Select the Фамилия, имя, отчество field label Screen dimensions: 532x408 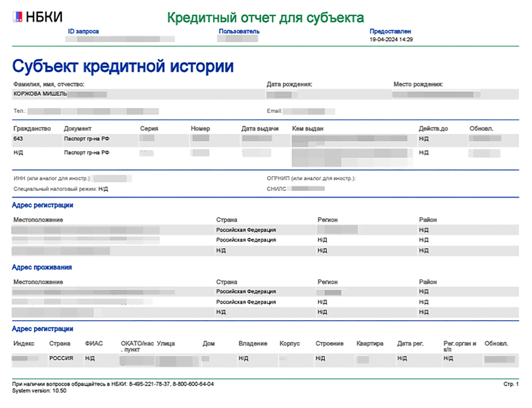coord(48,84)
